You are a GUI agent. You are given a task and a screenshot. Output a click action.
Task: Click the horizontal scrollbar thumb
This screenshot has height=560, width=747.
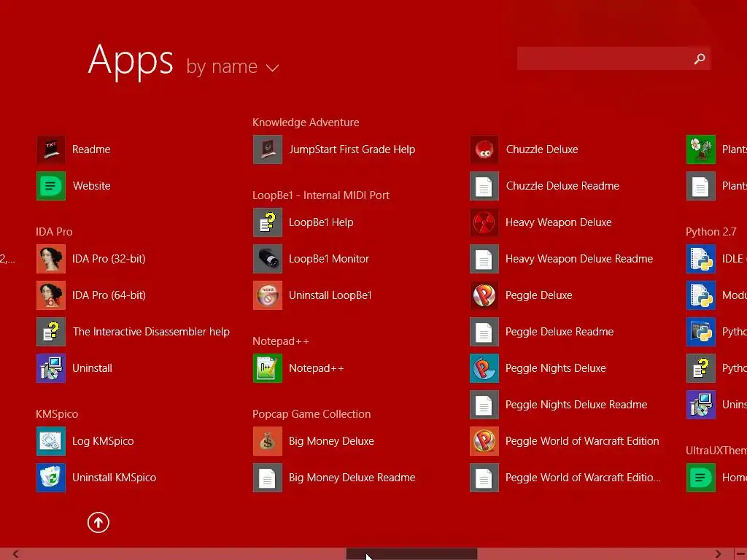[411, 554]
